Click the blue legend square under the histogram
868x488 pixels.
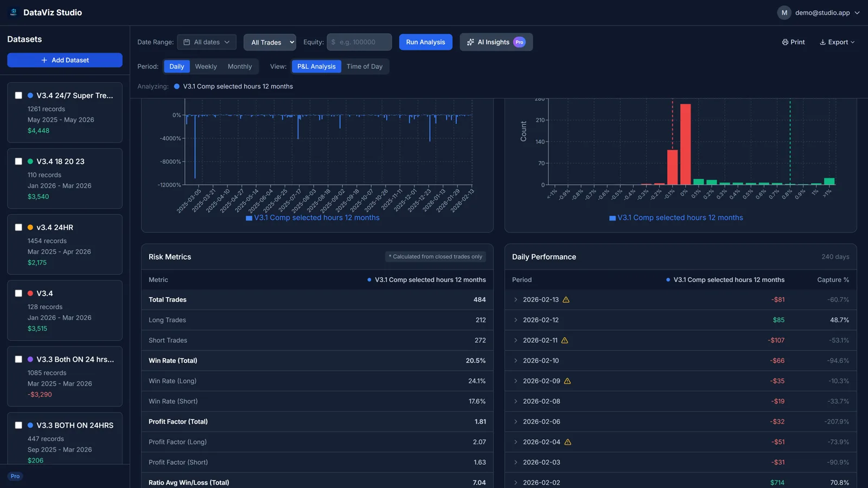tap(612, 218)
